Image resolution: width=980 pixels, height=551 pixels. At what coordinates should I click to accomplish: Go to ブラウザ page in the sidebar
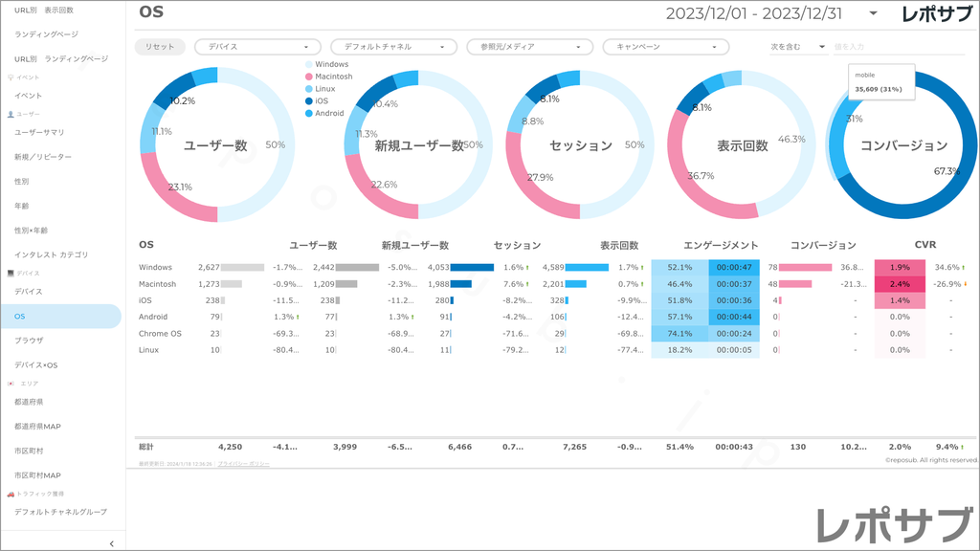(x=29, y=341)
